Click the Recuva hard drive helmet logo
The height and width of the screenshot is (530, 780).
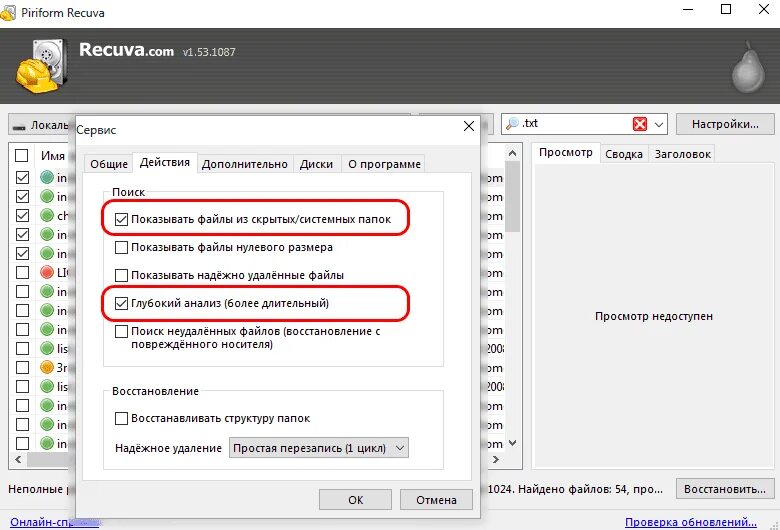point(41,66)
